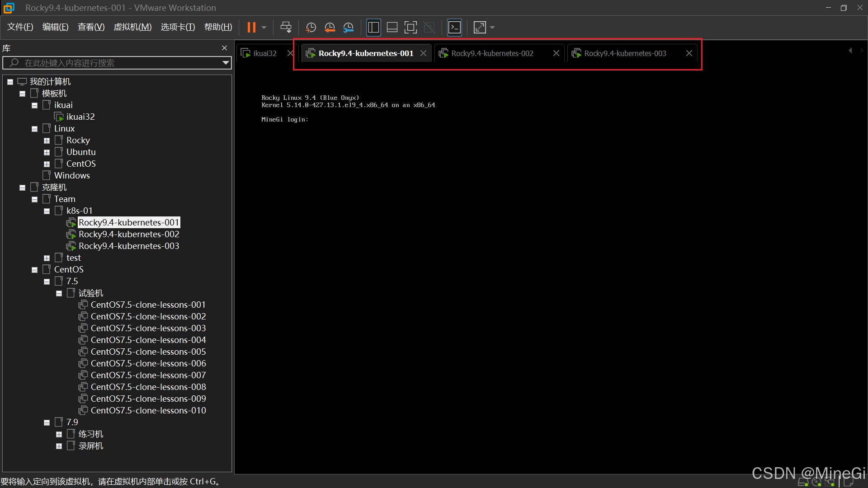868x488 pixels.
Task: Expand the Ubuntu folder node
Action: click(47, 152)
